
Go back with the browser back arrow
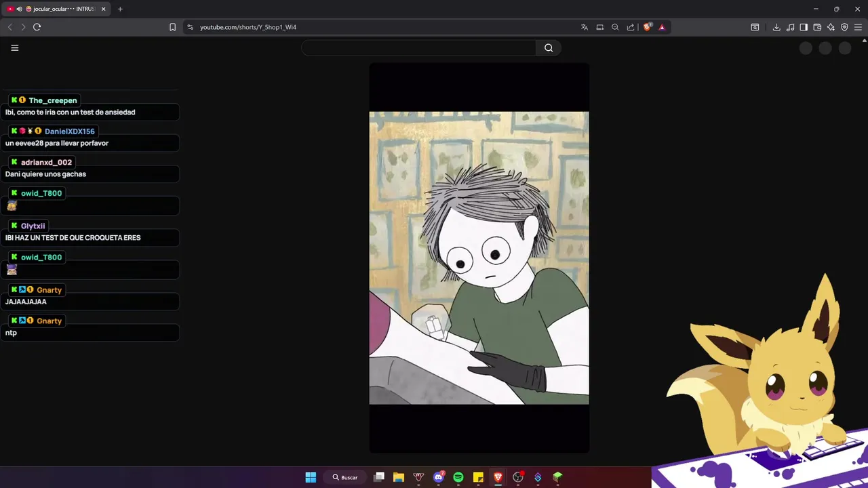tap(9, 27)
